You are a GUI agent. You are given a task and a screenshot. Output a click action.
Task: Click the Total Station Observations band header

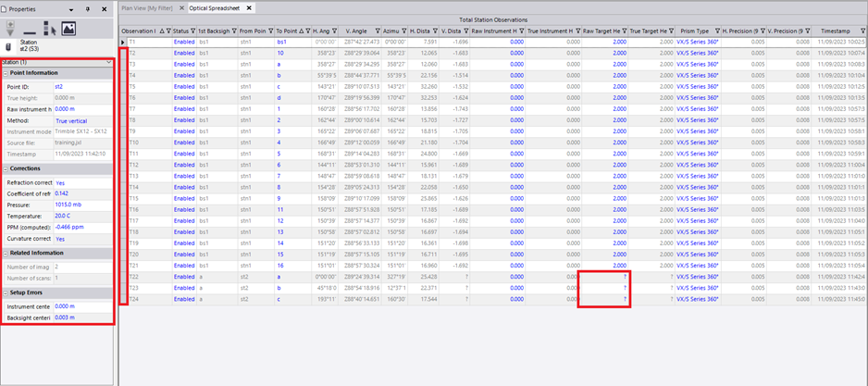pos(493,20)
